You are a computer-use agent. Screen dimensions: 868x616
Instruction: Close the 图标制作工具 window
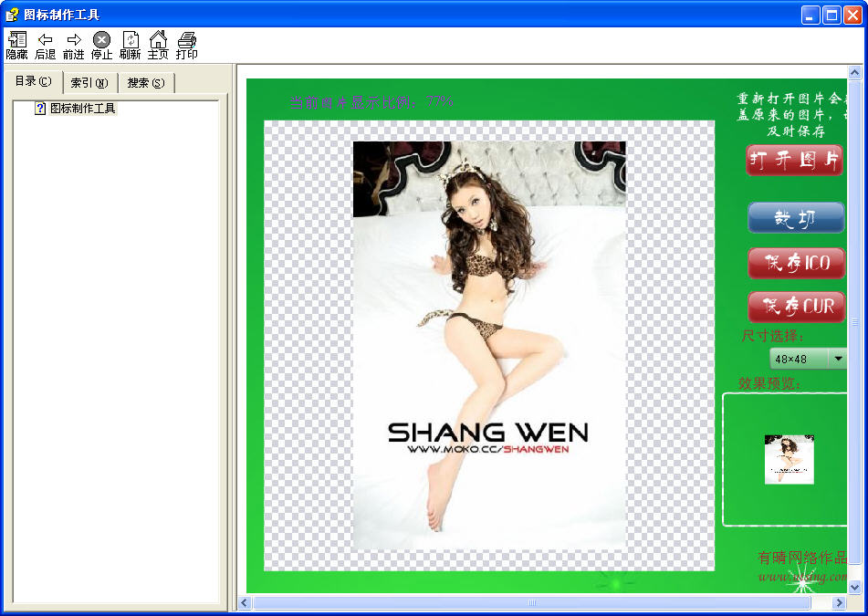[x=852, y=15]
